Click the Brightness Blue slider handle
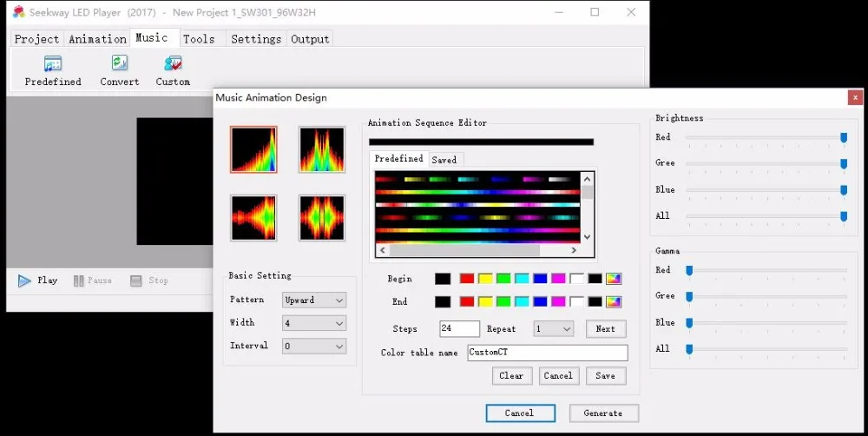The image size is (868, 436). point(844,190)
